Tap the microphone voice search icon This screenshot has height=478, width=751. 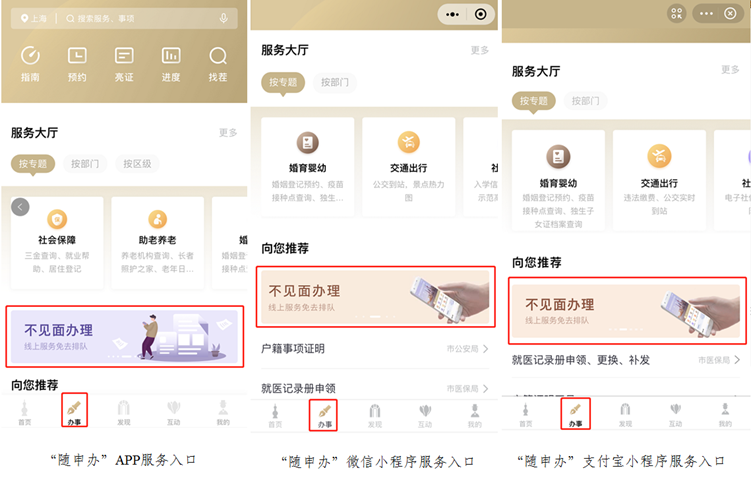tap(224, 19)
